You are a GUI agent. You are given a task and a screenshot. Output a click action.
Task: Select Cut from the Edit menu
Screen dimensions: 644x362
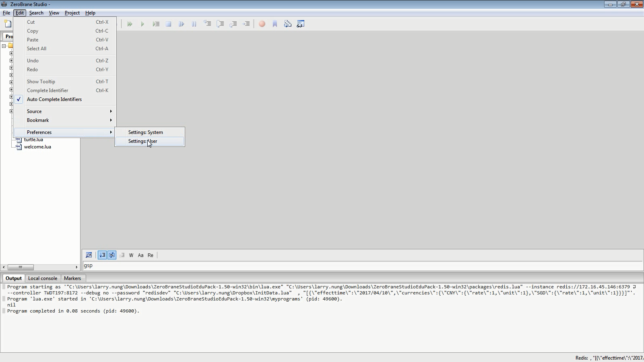pyautogui.click(x=65, y=22)
